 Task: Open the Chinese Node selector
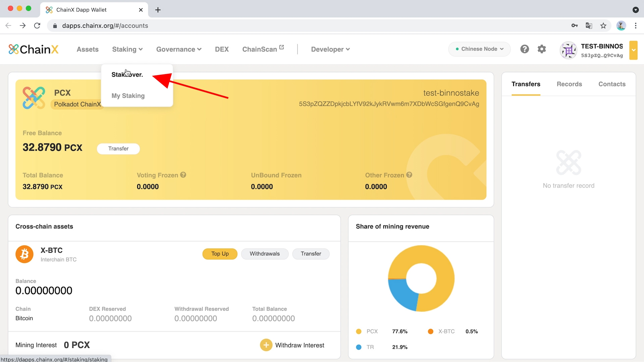point(479,49)
